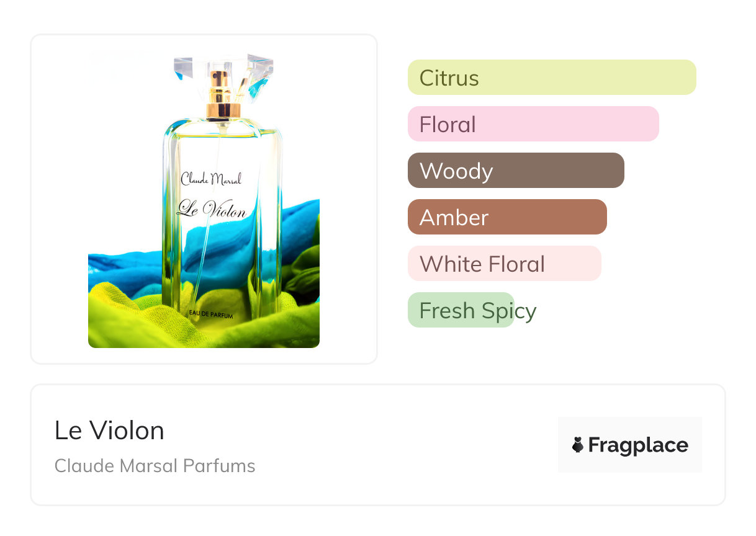Select the White Floral accord bar
This screenshot has height=536, width=756.
[504, 264]
